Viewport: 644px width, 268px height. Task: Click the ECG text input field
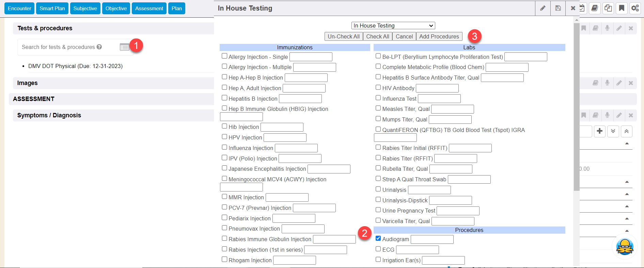pos(417,250)
